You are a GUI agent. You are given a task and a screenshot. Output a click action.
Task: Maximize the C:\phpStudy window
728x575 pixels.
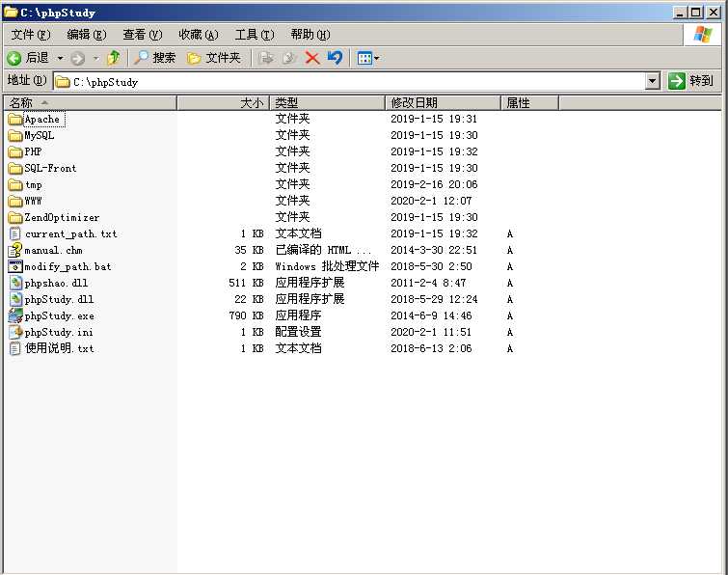pos(696,13)
